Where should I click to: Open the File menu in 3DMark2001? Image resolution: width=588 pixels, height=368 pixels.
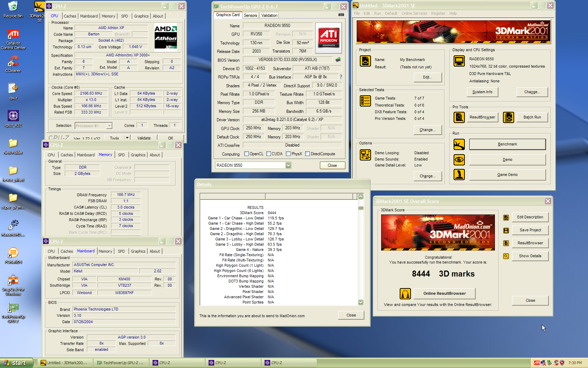357,13
